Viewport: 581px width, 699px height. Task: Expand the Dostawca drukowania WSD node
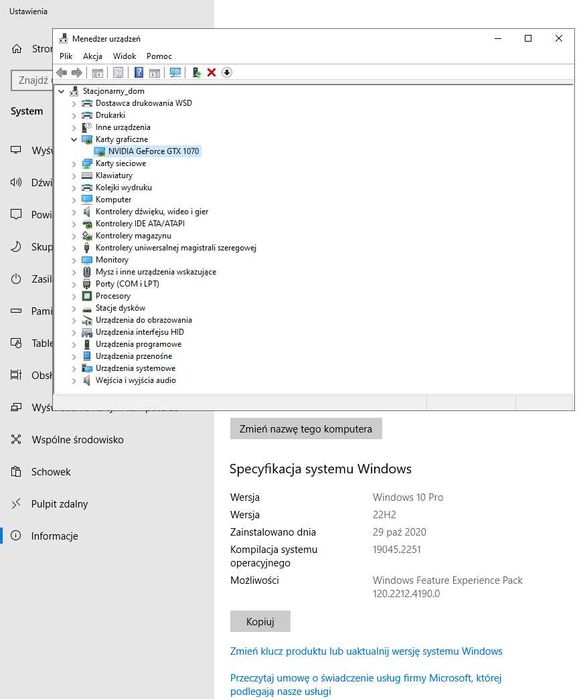(74, 103)
